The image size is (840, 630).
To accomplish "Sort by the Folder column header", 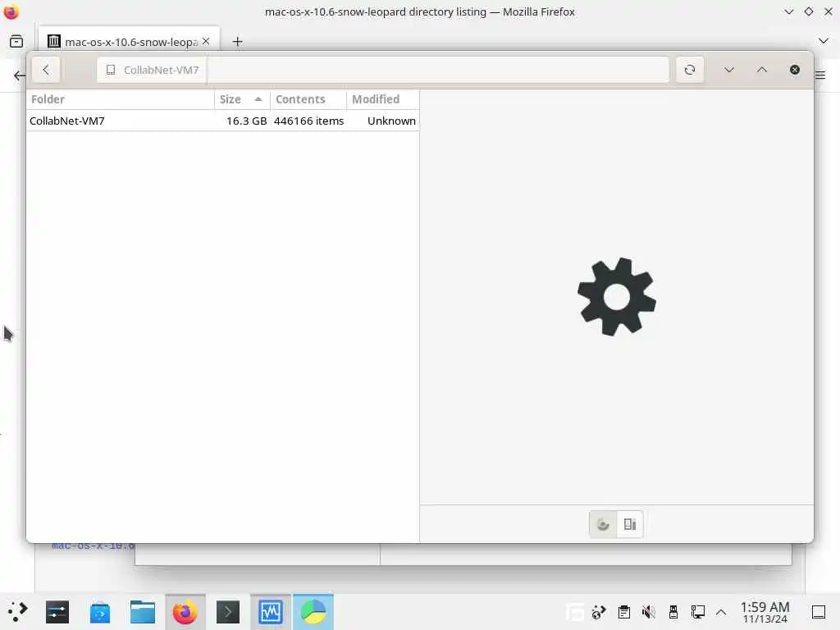I will coord(120,99).
